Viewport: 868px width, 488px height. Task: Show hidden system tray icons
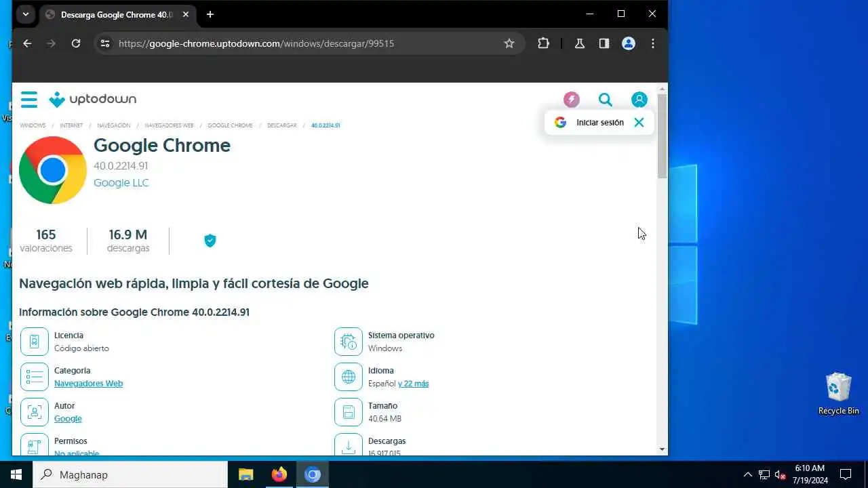pyautogui.click(x=747, y=474)
